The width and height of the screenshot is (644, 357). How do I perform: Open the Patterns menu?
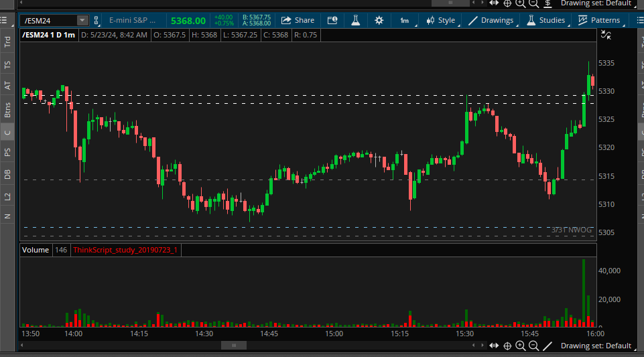coord(599,20)
